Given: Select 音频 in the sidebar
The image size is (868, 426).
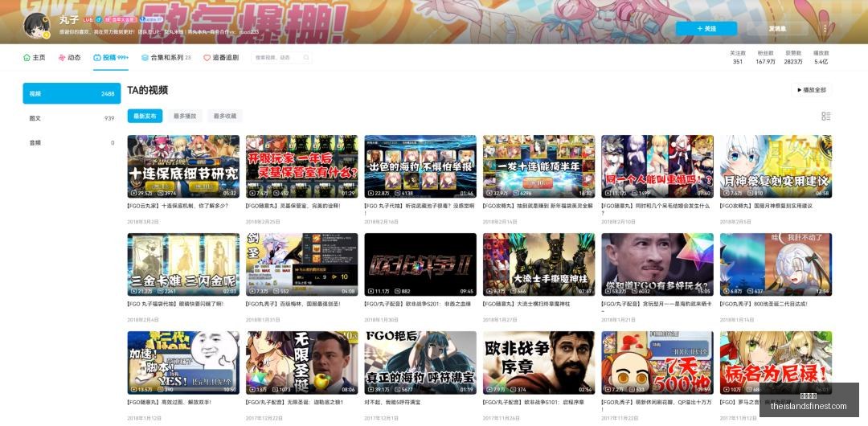Looking at the screenshot, I should pyautogui.click(x=72, y=142).
